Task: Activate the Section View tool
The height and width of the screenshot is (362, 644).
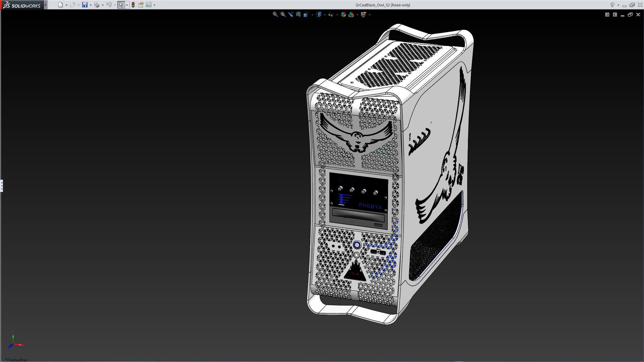Action: (x=298, y=14)
